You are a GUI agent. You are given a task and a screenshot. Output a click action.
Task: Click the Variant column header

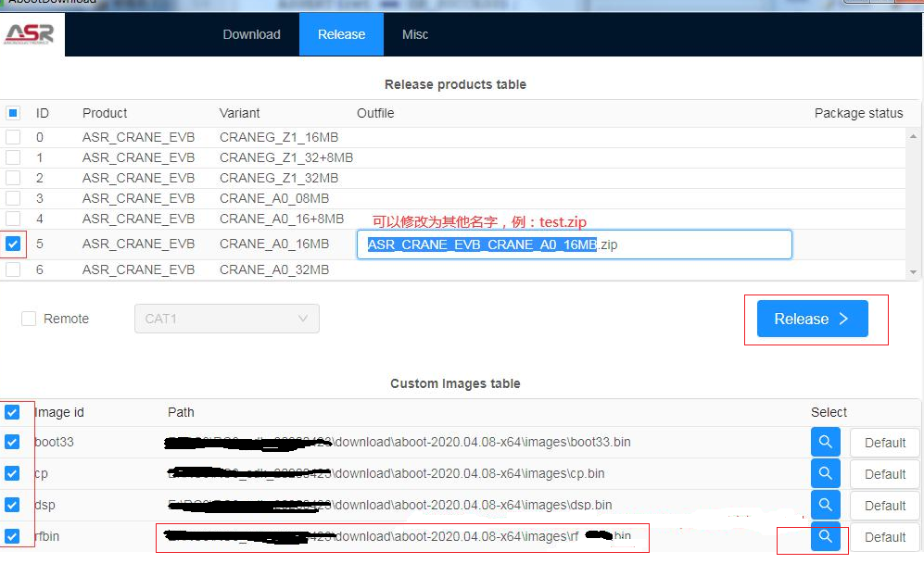[x=239, y=113]
